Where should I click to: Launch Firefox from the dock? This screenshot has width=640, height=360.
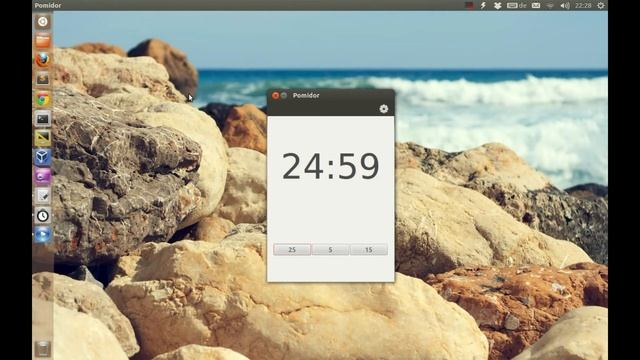point(42,60)
